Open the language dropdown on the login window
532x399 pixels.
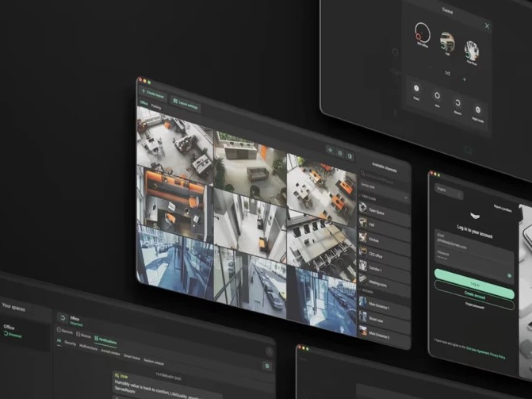(448, 191)
